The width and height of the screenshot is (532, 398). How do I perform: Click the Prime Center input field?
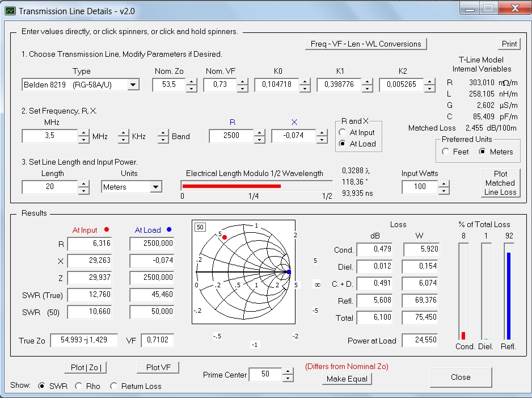tap(265, 374)
